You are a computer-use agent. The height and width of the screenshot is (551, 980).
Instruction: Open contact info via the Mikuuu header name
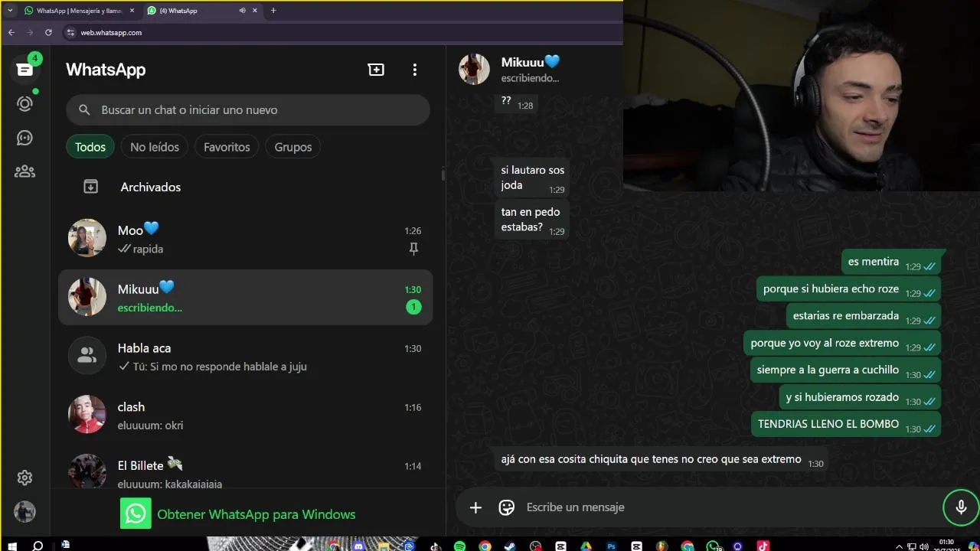pos(531,62)
